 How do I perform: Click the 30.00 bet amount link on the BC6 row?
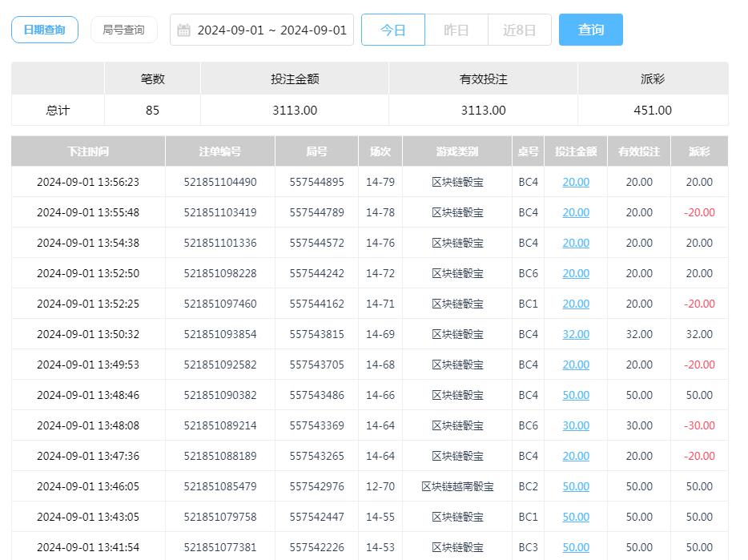[x=576, y=425]
